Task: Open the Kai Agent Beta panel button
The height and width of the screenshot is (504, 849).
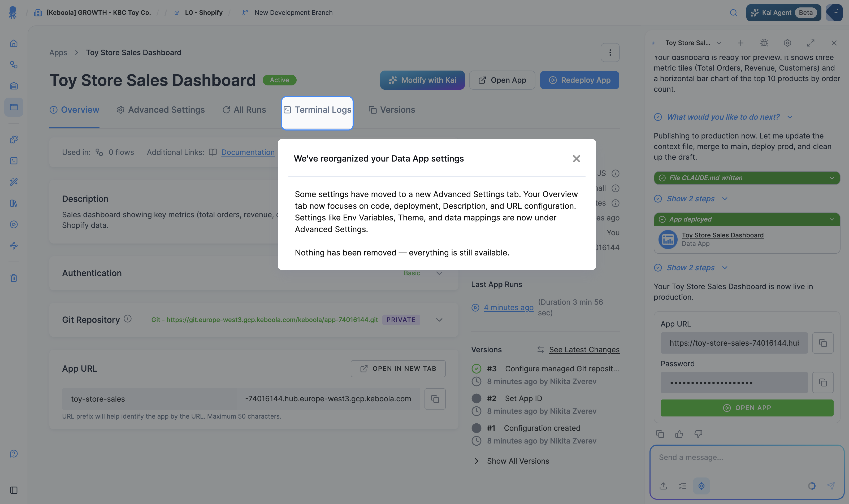Action: (x=783, y=12)
